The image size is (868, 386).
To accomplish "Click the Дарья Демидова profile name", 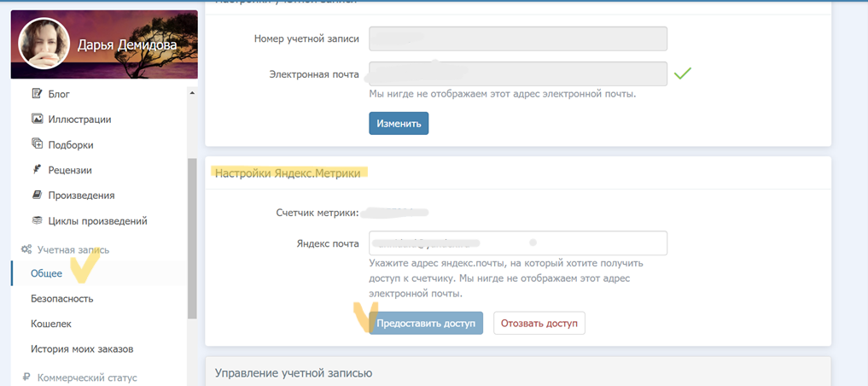I will [x=127, y=45].
